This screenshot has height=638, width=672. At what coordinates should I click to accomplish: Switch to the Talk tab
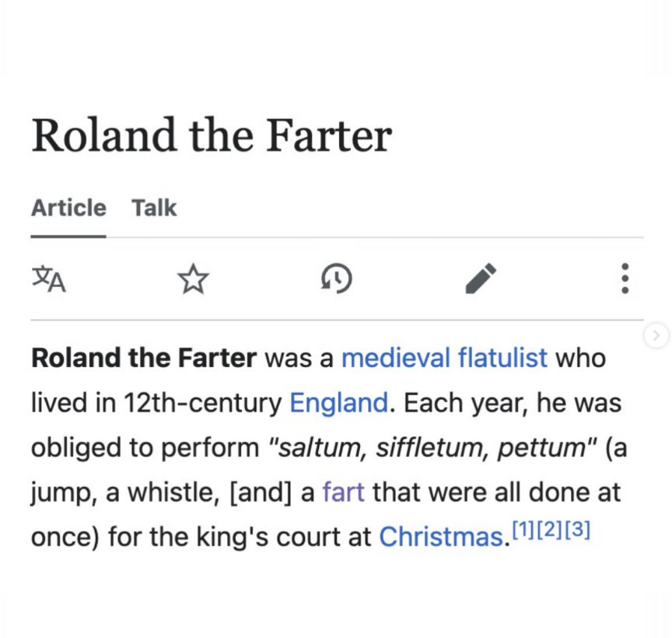point(153,208)
